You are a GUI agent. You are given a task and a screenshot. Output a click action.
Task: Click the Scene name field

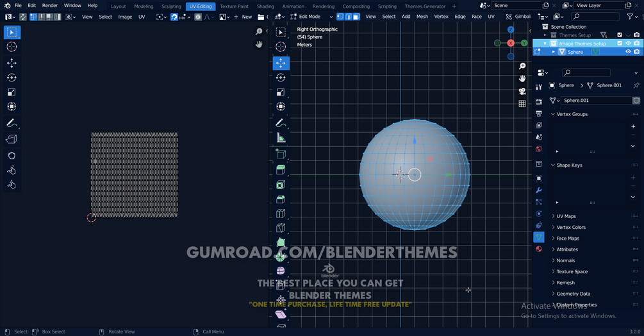[x=516, y=5]
